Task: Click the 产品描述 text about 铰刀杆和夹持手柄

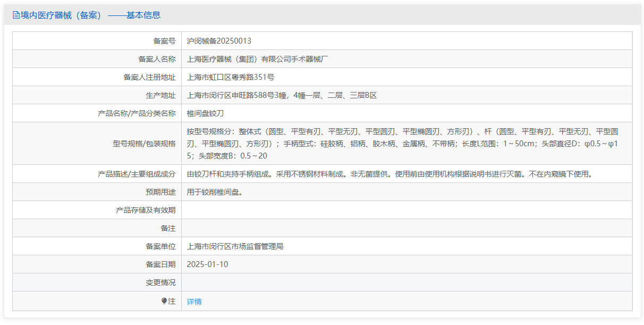Action: [x=389, y=174]
